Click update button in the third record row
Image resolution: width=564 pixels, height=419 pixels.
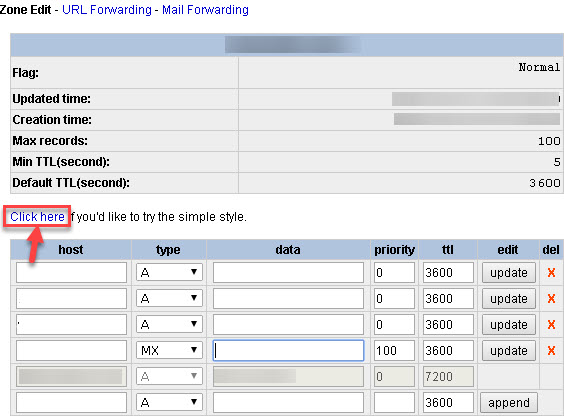click(x=509, y=324)
